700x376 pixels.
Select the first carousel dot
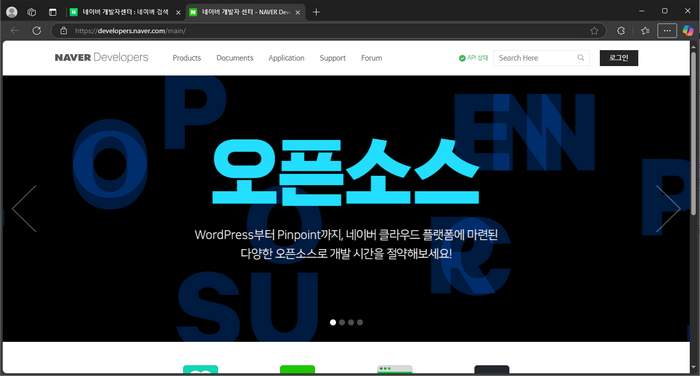click(x=333, y=322)
